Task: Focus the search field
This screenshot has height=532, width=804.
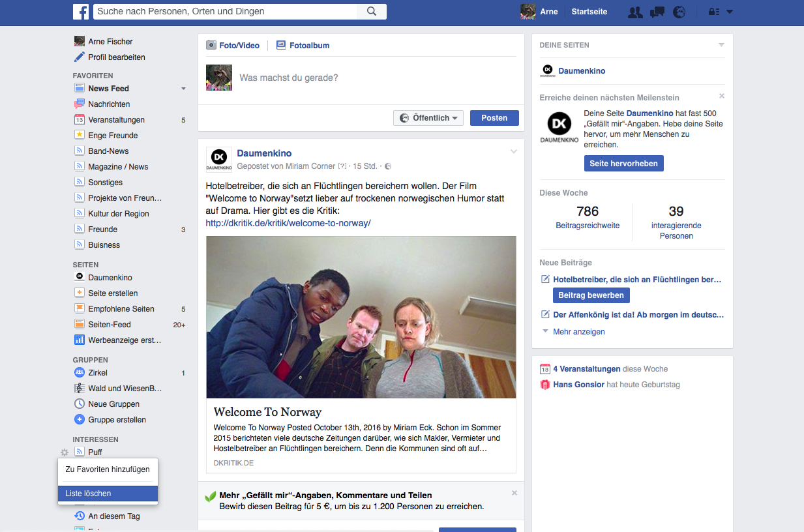Action: point(226,12)
